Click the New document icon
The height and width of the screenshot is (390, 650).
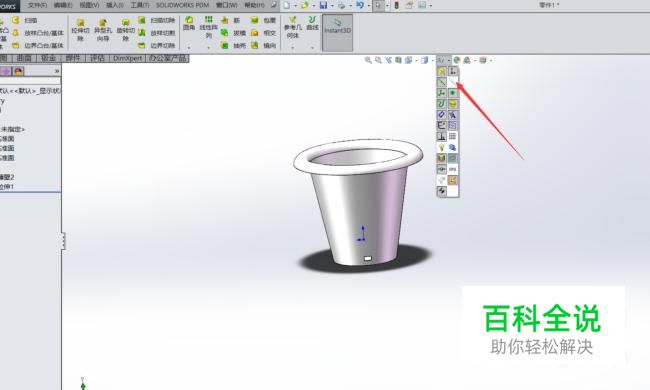point(286,5)
